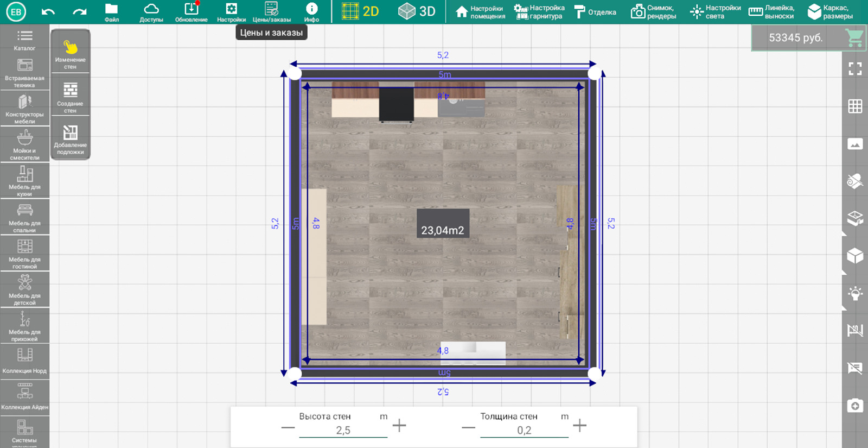Click the Добавление подложки icon
Image resolution: width=868 pixels, height=448 pixels.
tap(70, 139)
